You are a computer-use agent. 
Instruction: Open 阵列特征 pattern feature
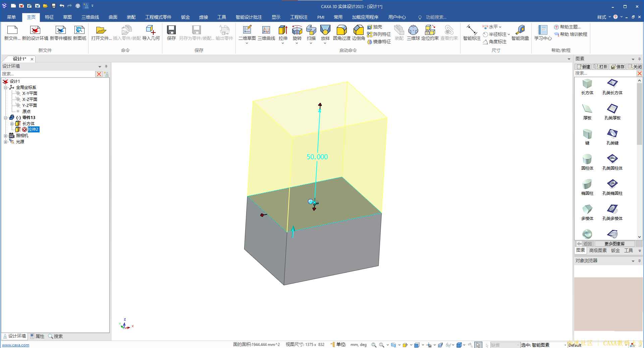click(x=379, y=34)
